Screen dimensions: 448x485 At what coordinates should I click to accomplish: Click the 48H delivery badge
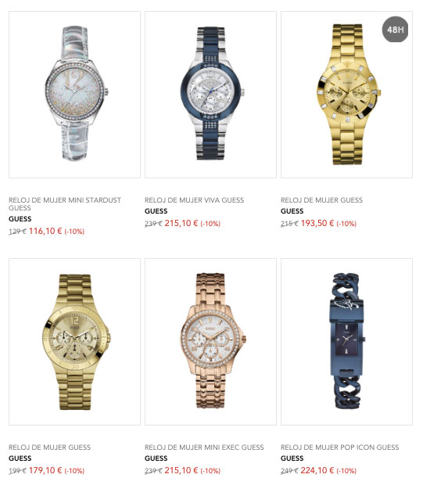(x=395, y=30)
